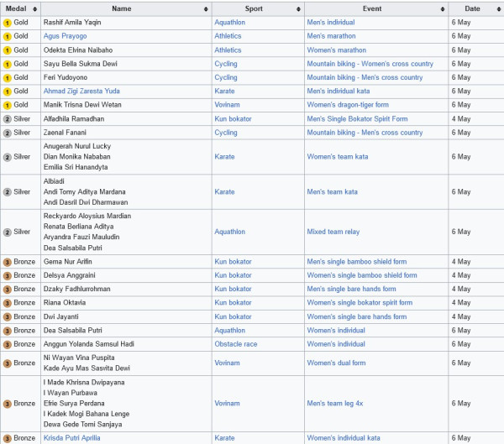Click Vovinam link in Women's dual form row
This screenshot has width=504, height=444.
tap(227, 363)
